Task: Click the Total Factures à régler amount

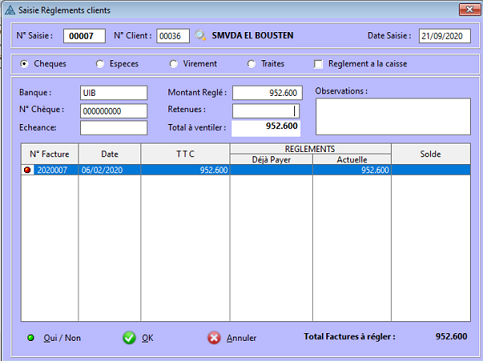Action: (451, 336)
